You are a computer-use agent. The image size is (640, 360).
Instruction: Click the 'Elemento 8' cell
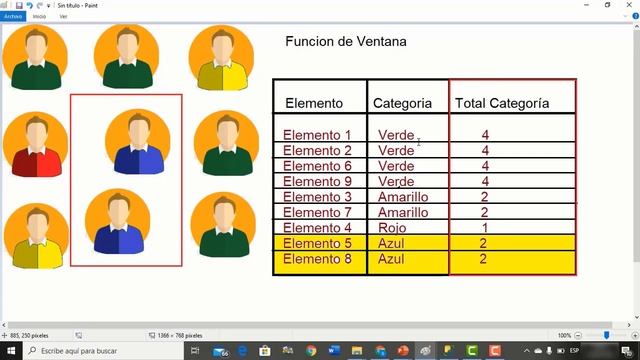317,259
